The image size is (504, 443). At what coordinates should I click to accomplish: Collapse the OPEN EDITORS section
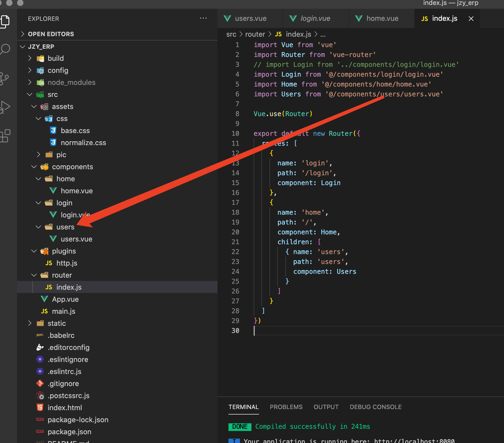(23, 34)
